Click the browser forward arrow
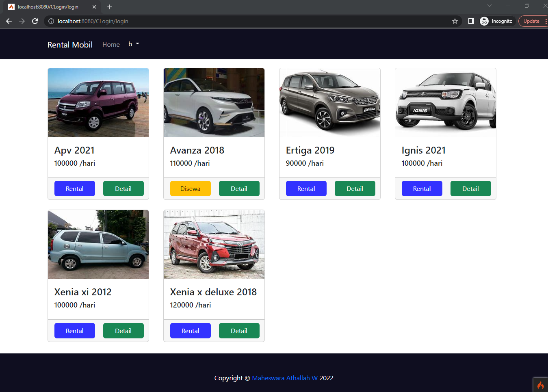Viewport: 548px width, 392px height. (x=22, y=21)
